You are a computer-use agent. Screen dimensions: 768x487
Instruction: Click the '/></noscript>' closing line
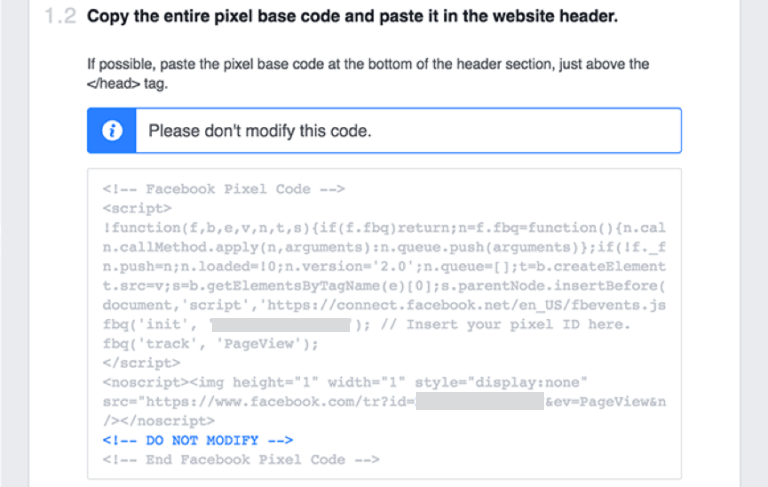[x=159, y=421]
